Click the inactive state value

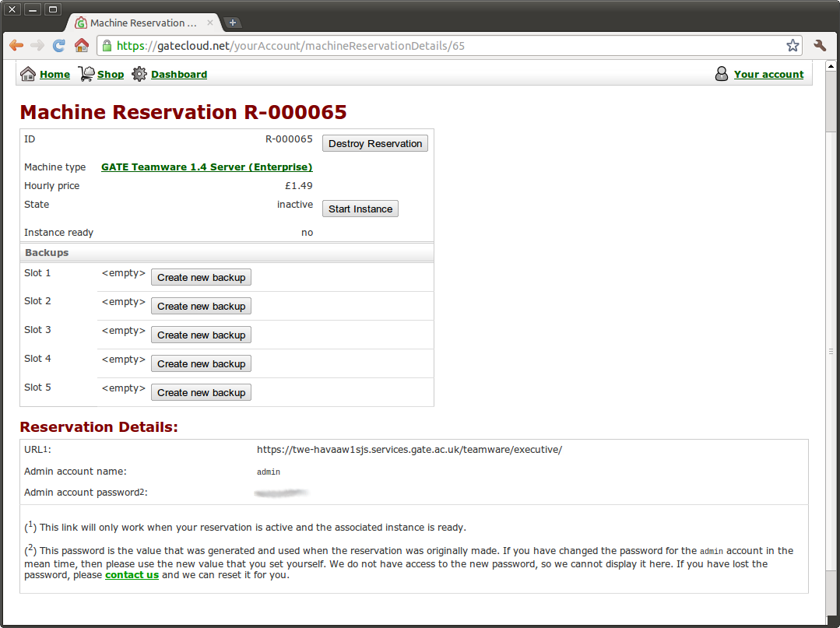tap(295, 205)
